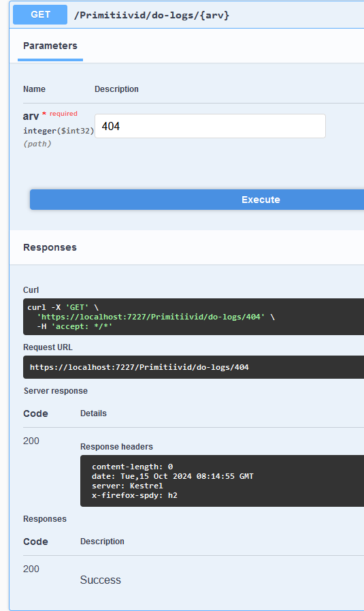Click the Response headers label

[116, 447]
